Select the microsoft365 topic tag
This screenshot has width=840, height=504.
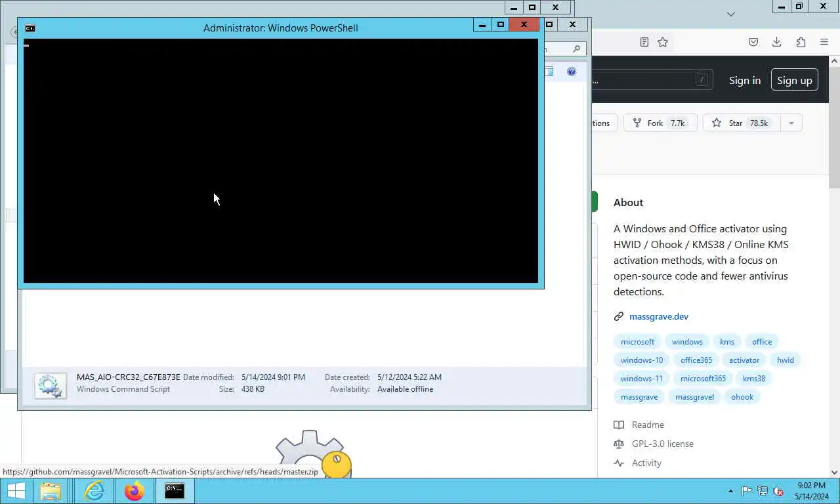tap(703, 378)
